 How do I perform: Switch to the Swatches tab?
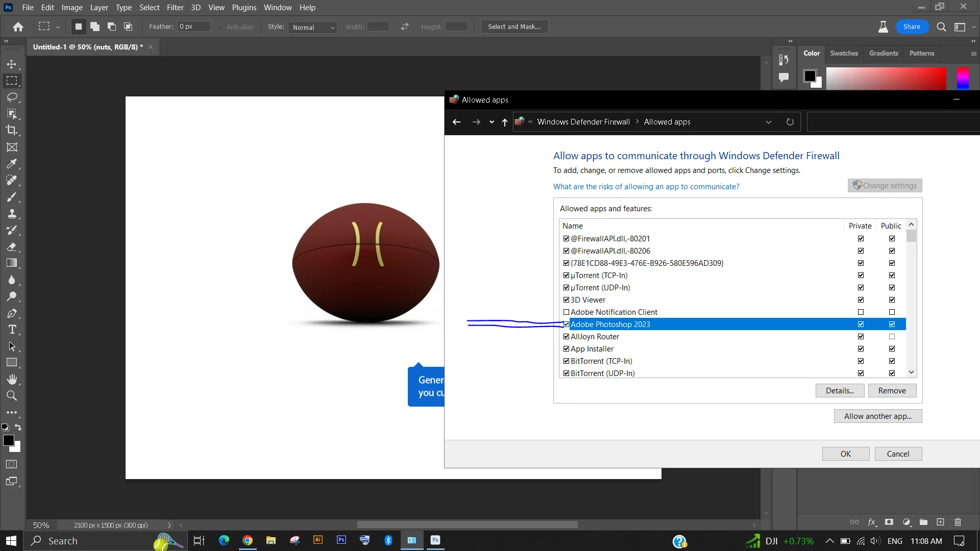[844, 53]
